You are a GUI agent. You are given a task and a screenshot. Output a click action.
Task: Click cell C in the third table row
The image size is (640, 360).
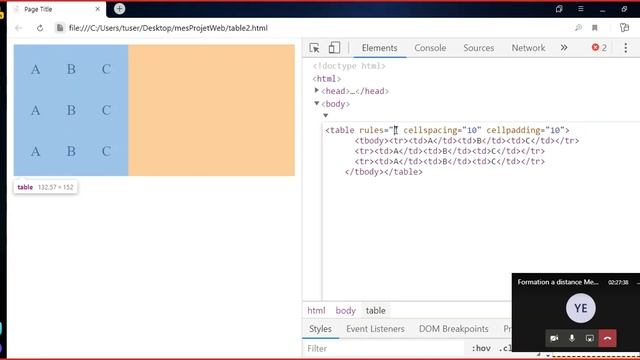[x=107, y=151]
